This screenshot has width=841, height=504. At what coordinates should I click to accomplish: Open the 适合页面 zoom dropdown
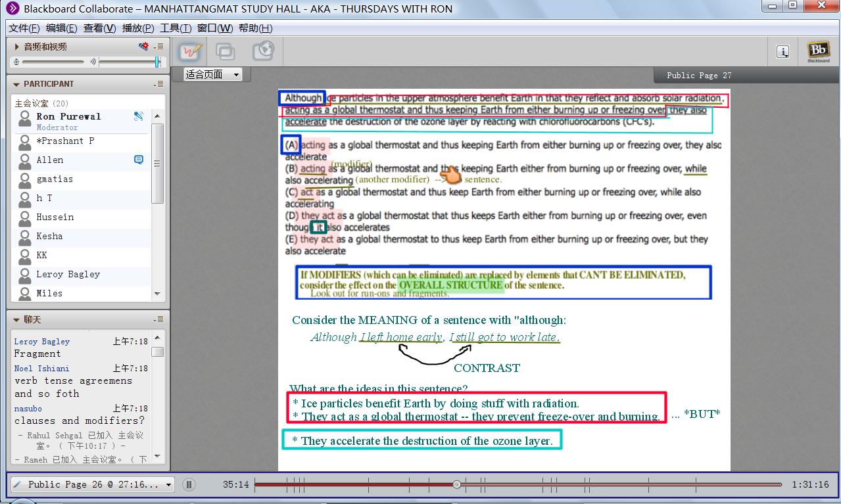(212, 74)
